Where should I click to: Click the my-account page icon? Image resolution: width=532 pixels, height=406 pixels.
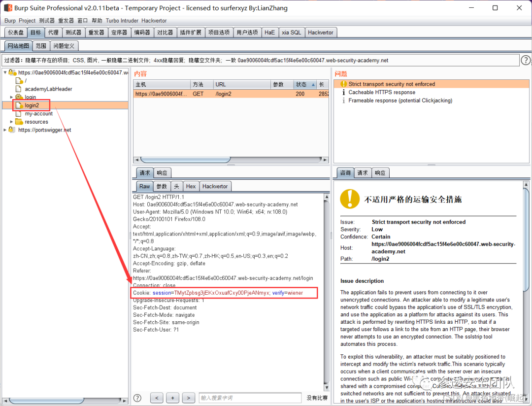(x=19, y=114)
